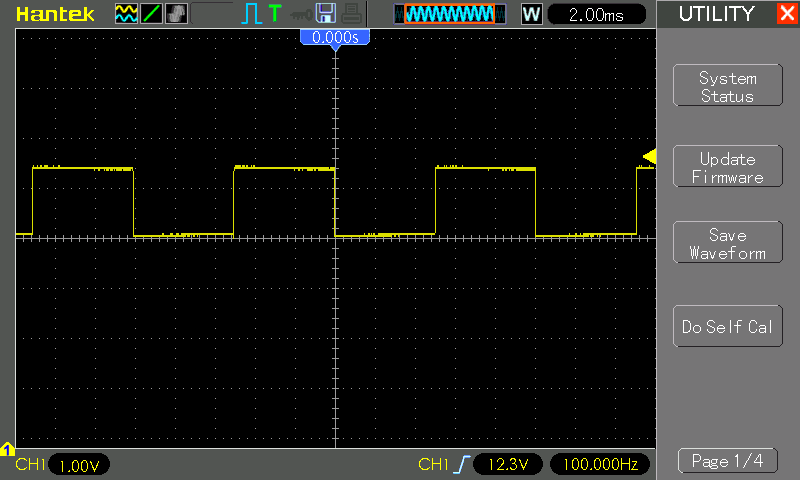Click the blue pulse trigger icon

coord(251,14)
